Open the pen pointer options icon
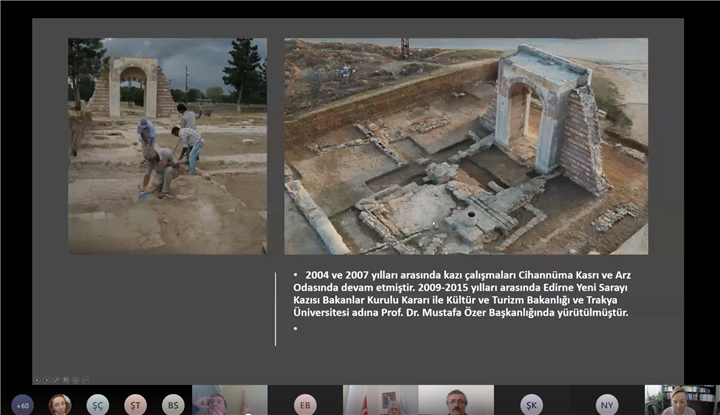Screen dimensions: 720x415 tap(56, 380)
